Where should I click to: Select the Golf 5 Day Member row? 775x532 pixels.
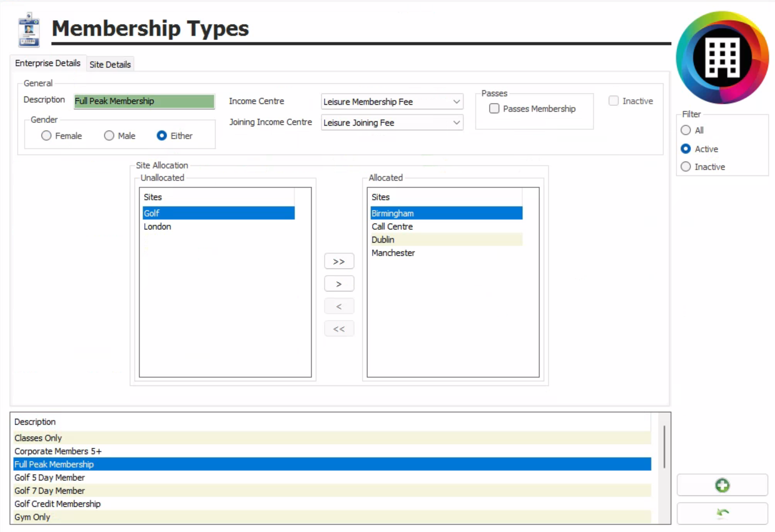[332, 478]
